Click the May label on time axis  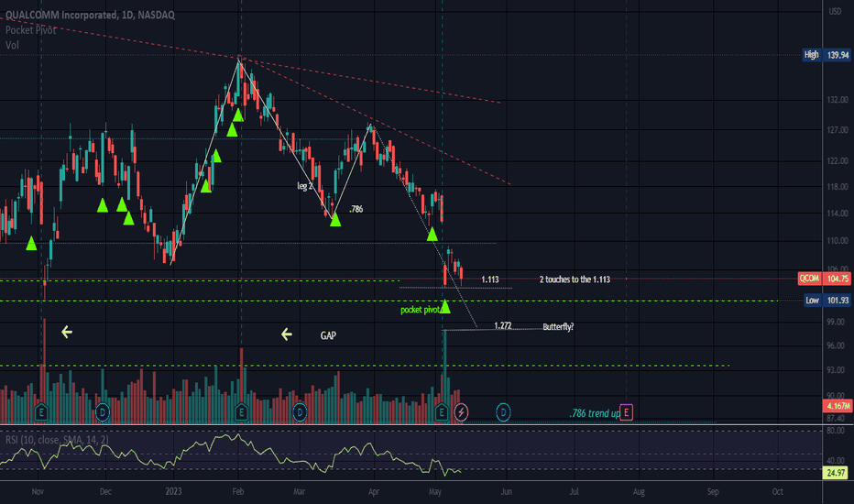(434, 491)
